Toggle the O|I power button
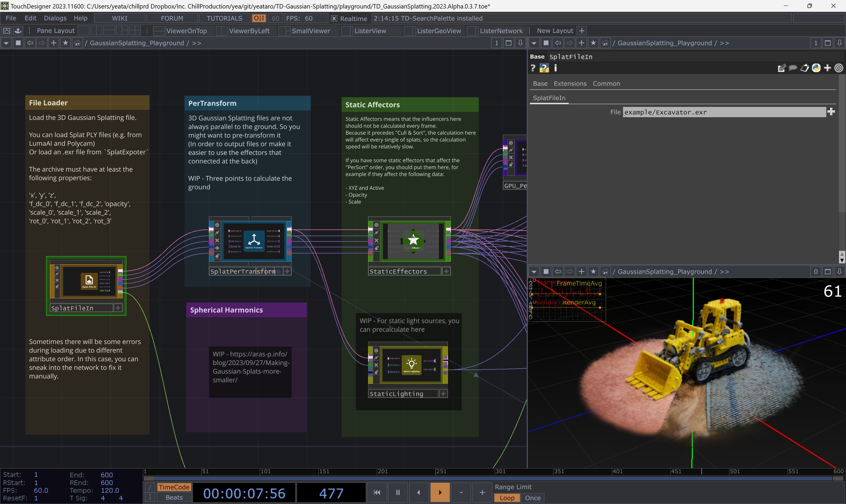The height and width of the screenshot is (504, 846). (x=259, y=18)
